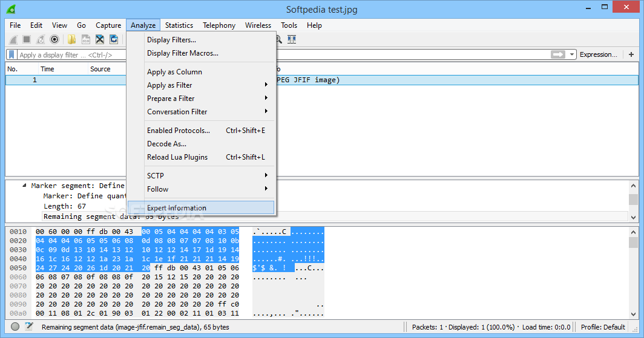Screen dimensions: 644x338
Task: Click hex offset 0050 row label
Action: [18, 268]
